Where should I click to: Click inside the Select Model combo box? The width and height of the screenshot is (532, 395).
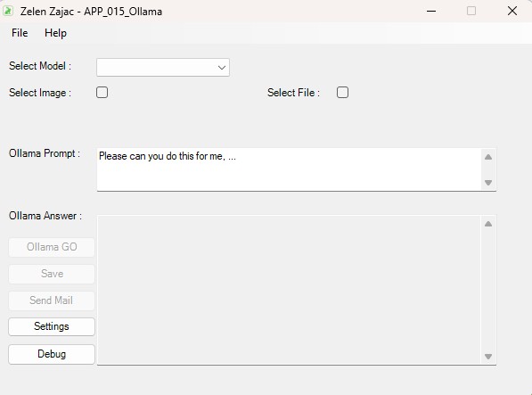pyautogui.click(x=163, y=67)
